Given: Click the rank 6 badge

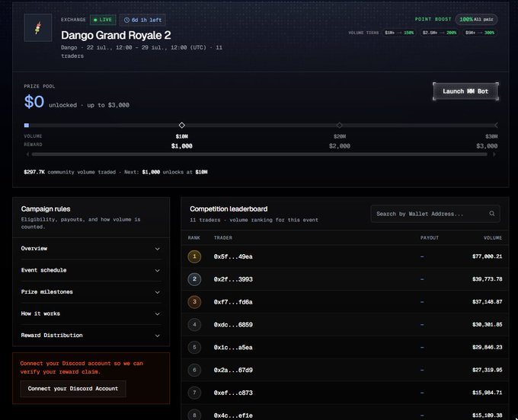Looking at the screenshot, I should 194,371.
